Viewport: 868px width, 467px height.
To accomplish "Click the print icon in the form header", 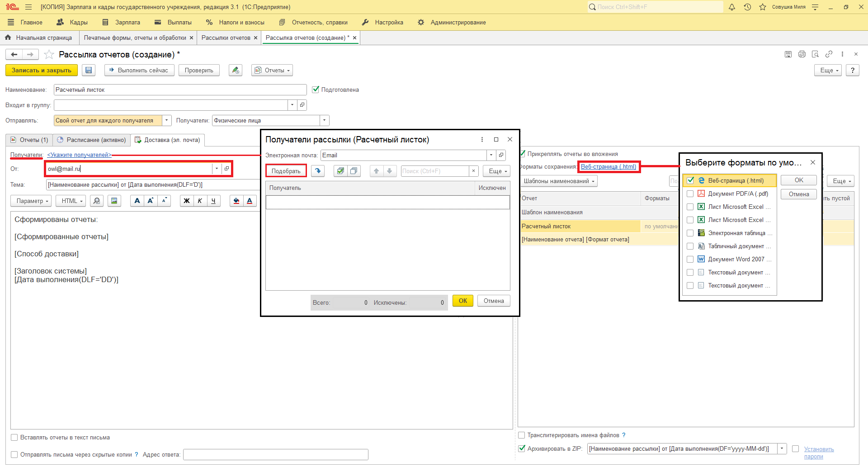I will (x=802, y=54).
